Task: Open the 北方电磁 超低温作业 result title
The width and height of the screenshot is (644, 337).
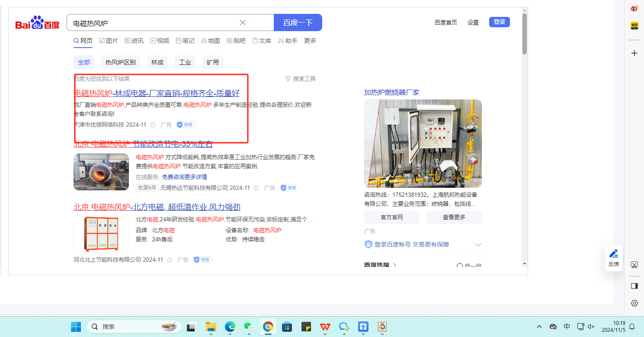Action: coord(157,207)
